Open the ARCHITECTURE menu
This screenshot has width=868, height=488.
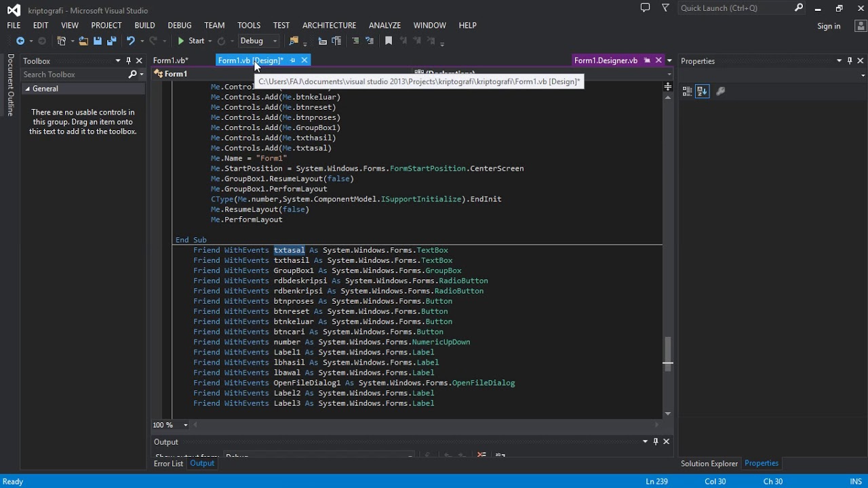329,25
